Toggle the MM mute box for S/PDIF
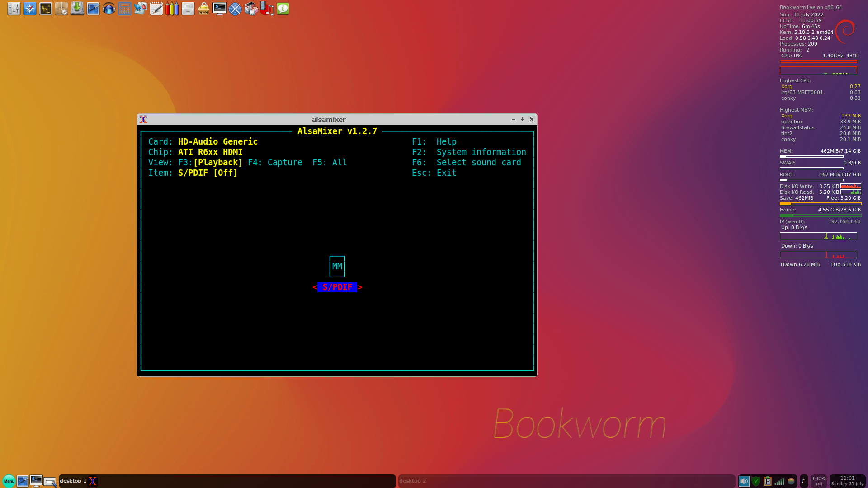Screen dimensions: 868x488 337,267
